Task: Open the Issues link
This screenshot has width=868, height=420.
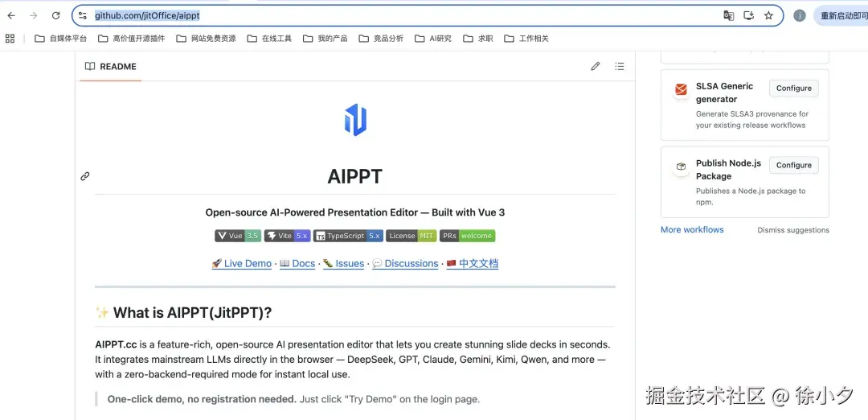Action: (x=343, y=264)
